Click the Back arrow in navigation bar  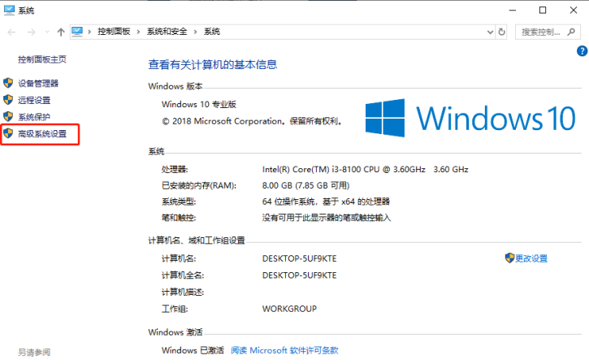[x=11, y=32]
